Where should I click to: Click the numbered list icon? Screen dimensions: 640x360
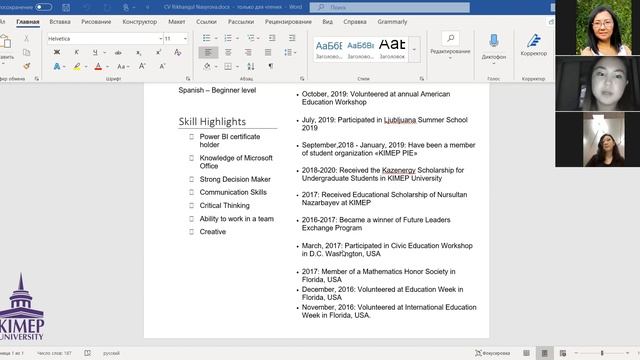228,38
